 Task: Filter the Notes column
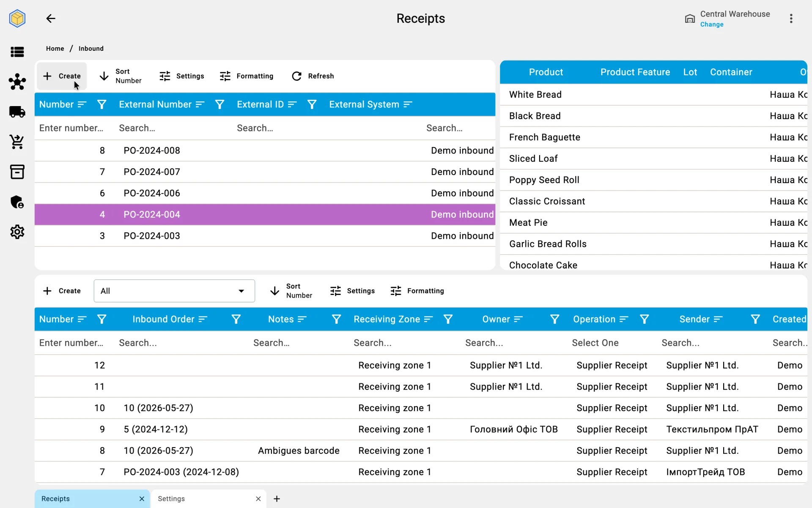(x=336, y=319)
